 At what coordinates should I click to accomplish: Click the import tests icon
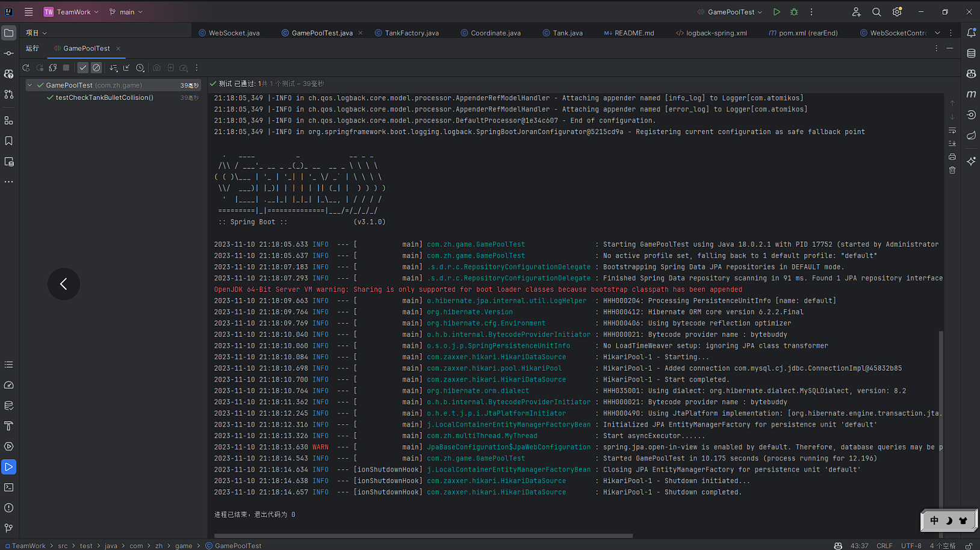pos(170,68)
